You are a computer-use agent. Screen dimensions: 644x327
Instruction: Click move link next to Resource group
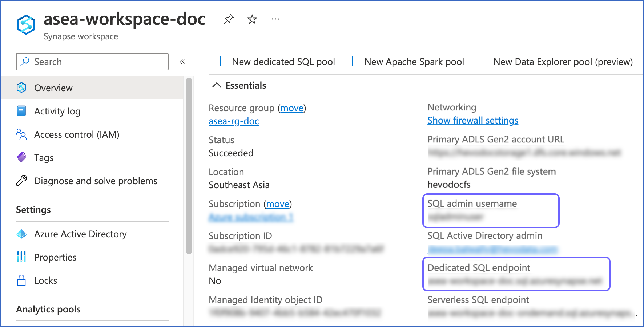coord(292,108)
